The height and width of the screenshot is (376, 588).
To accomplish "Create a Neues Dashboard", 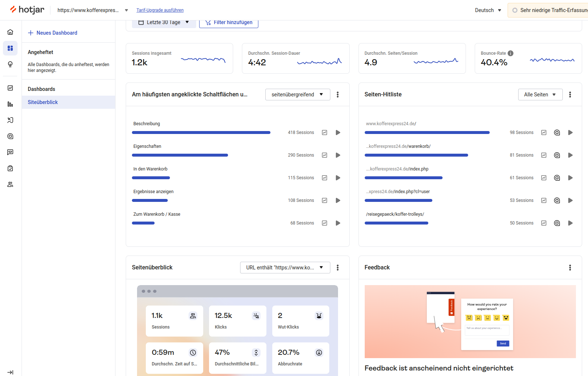I will (x=53, y=33).
